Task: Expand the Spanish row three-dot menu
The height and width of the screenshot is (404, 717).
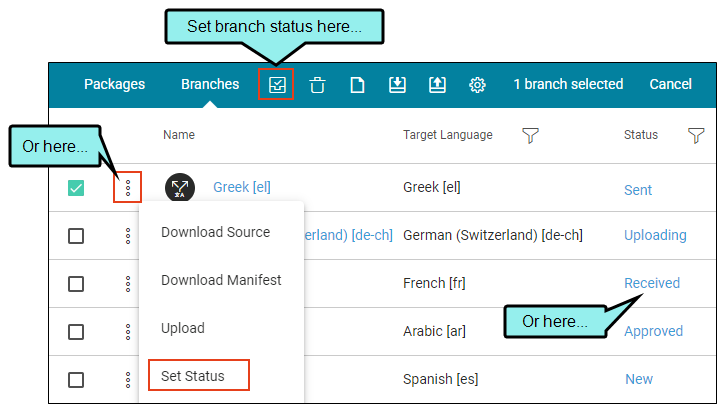Action: (127, 380)
